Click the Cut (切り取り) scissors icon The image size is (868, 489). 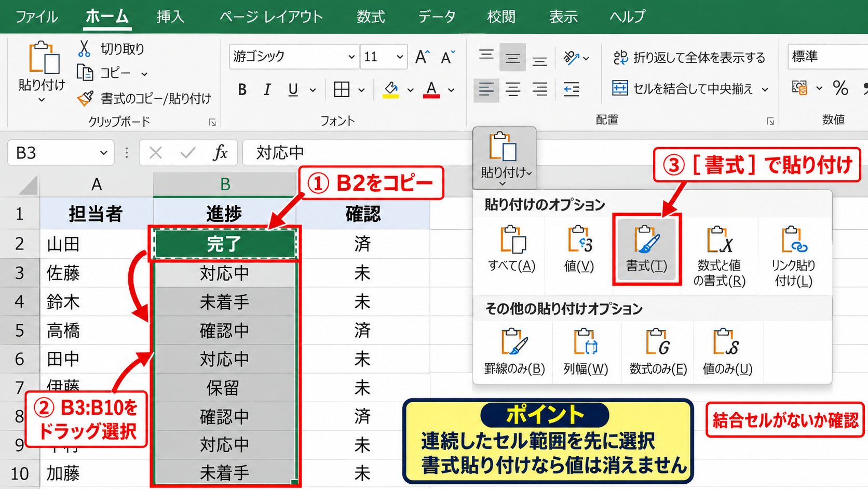pyautogui.click(x=84, y=48)
